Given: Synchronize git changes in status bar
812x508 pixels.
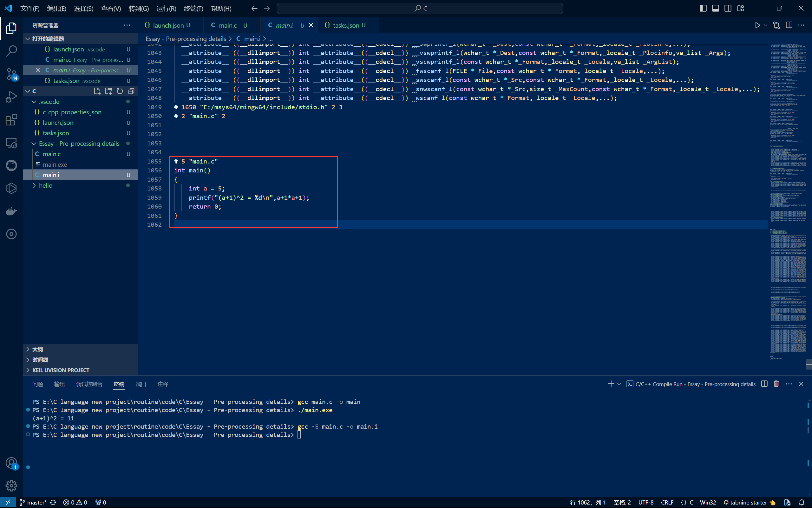Looking at the screenshot, I should coord(53,502).
